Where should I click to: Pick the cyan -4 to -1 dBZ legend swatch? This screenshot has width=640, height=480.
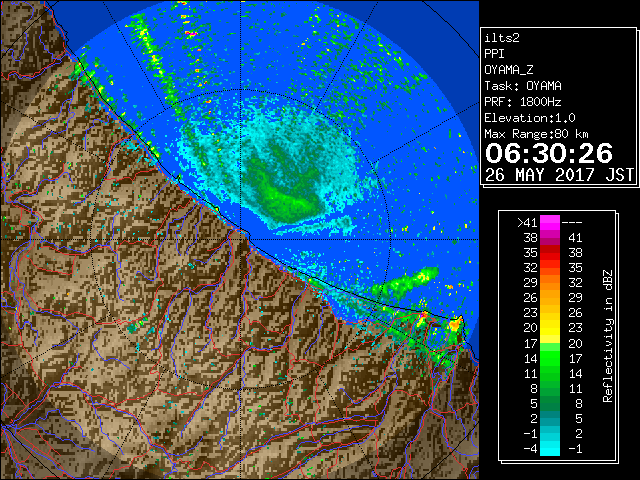tap(550, 449)
